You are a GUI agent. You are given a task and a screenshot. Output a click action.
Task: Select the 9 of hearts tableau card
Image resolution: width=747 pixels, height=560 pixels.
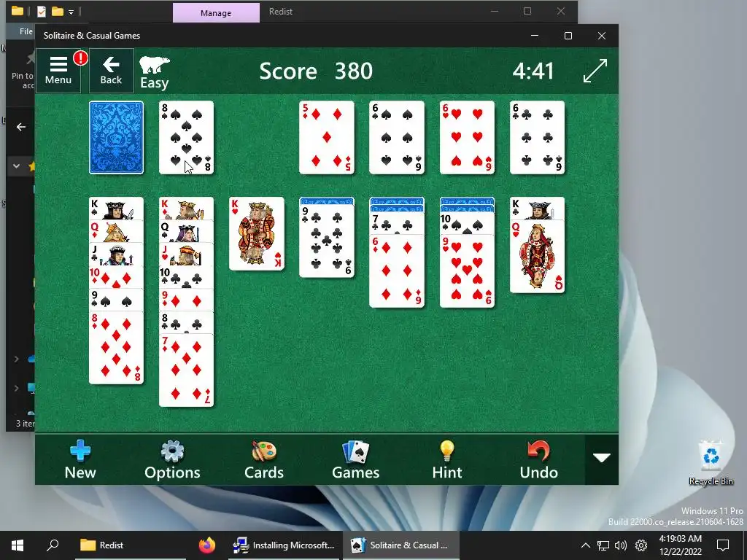point(467,271)
